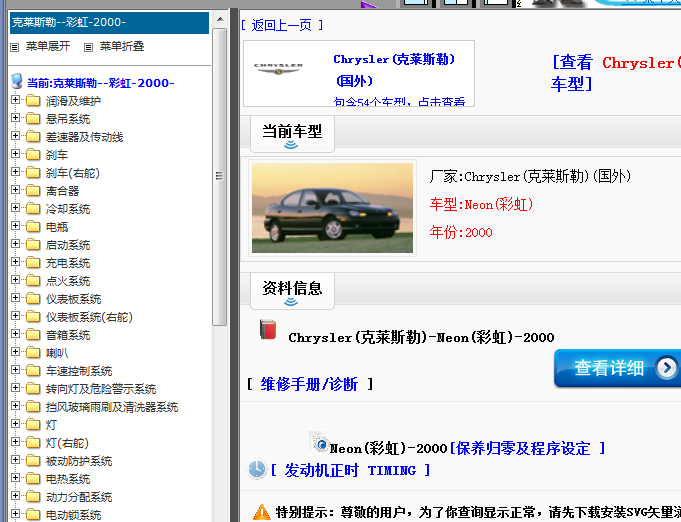This screenshot has height=522, width=681.
Task: Click the folder icon for 充电系统
Action: (x=33, y=263)
